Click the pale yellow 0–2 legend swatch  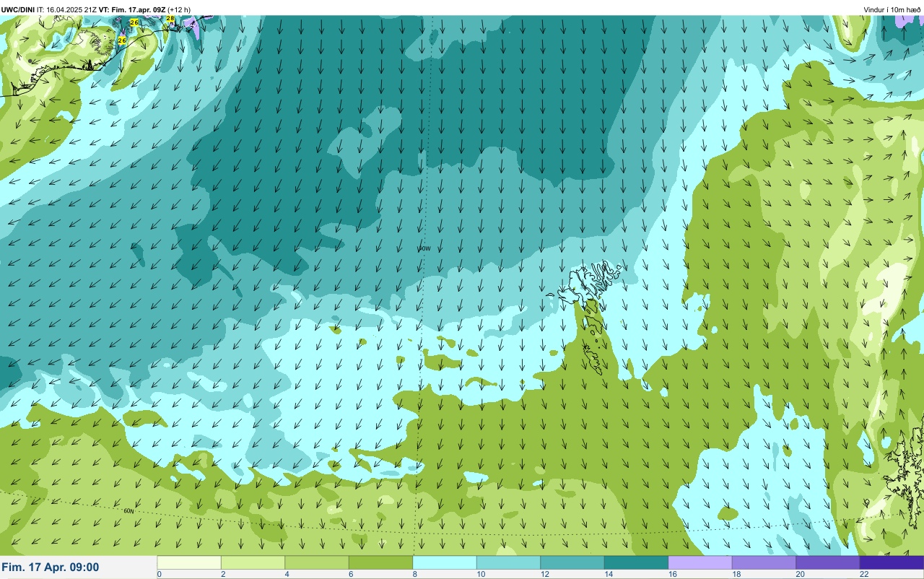[x=189, y=562]
